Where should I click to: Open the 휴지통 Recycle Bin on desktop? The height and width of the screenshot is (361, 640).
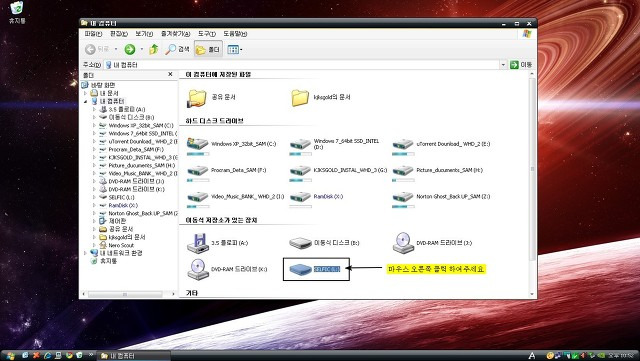[17, 12]
